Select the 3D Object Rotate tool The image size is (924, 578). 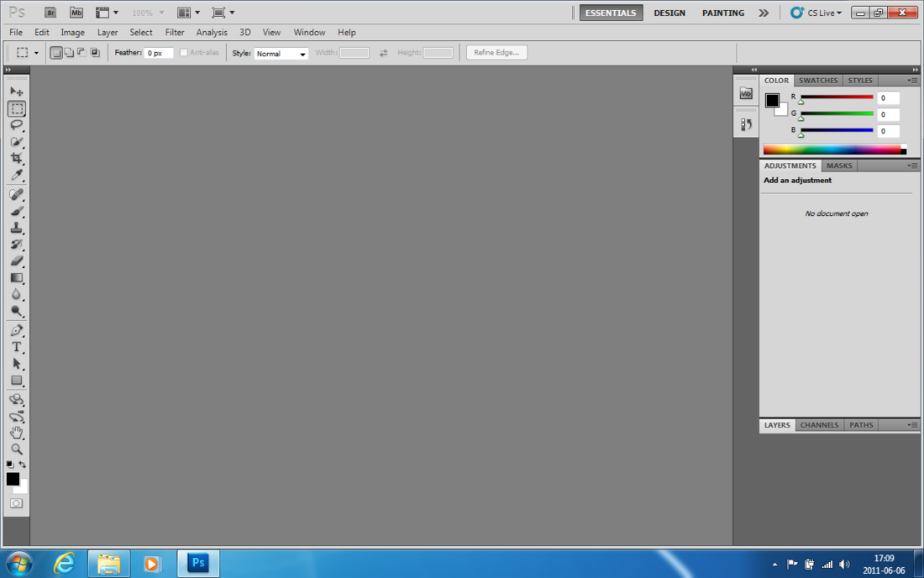(x=17, y=399)
